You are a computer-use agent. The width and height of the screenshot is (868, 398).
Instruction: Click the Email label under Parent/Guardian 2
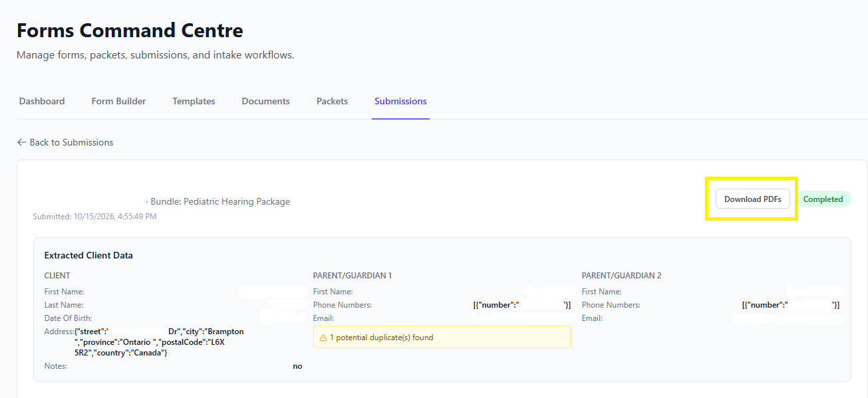(x=592, y=318)
